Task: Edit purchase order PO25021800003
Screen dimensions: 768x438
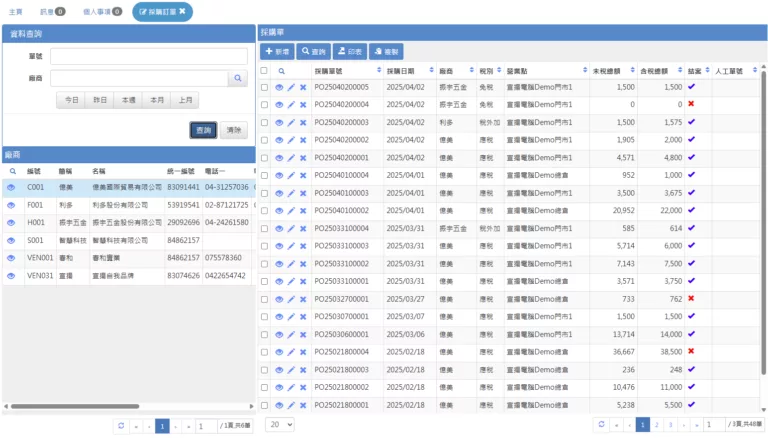Action: pyautogui.click(x=291, y=370)
